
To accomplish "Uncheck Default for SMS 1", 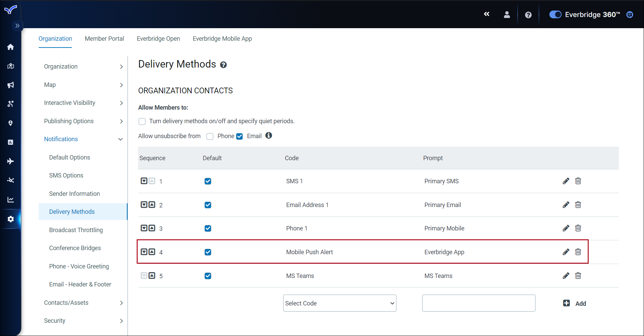I will 208,181.
